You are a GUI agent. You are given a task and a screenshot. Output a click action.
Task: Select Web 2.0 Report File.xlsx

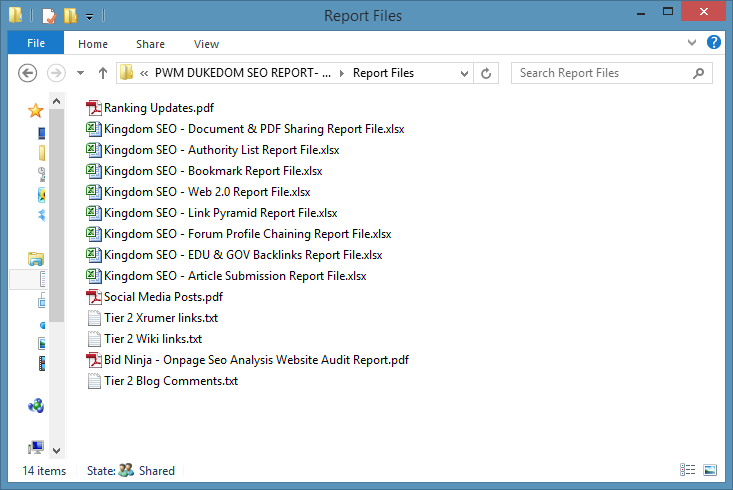[207, 192]
